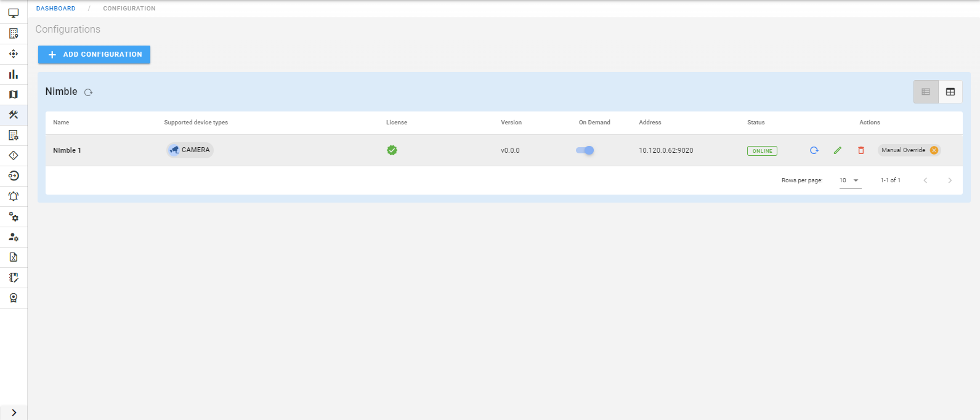Image resolution: width=980 pixels, height=420 pixels.
Task: Click the alarm bell sidebar icon
Action: (14, 196)
